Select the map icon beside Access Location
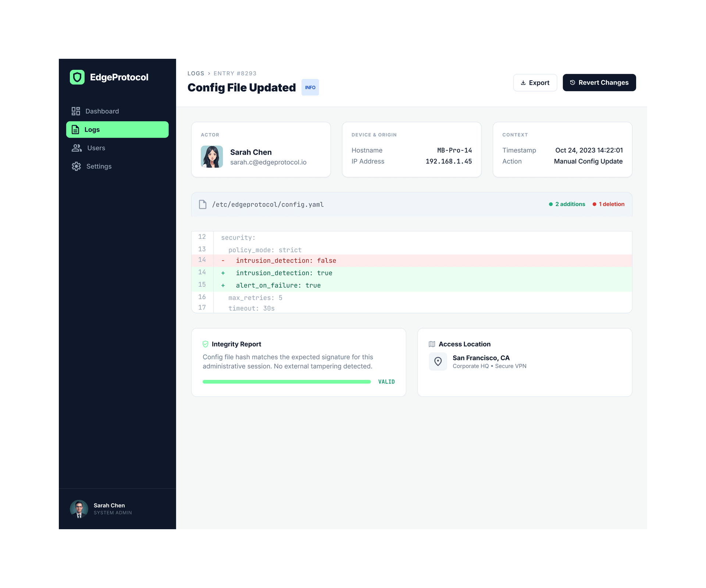The height and width of the screenshot is (588, 706). (432, 344)
